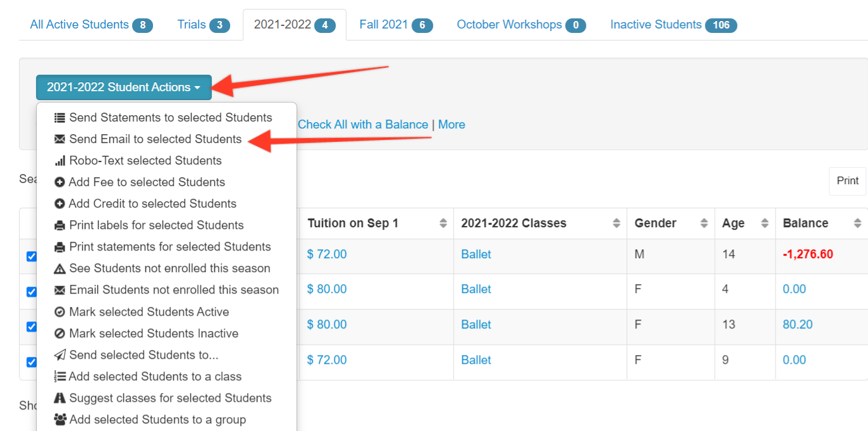Click the plus icon for Add Fee
Screen dimensions: 868x431
coord(60,182)
